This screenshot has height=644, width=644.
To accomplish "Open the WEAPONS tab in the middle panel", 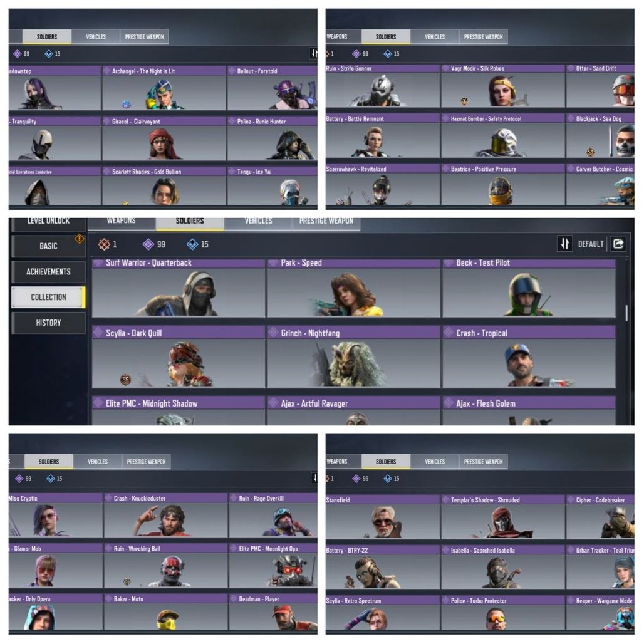I will (121, 223).
